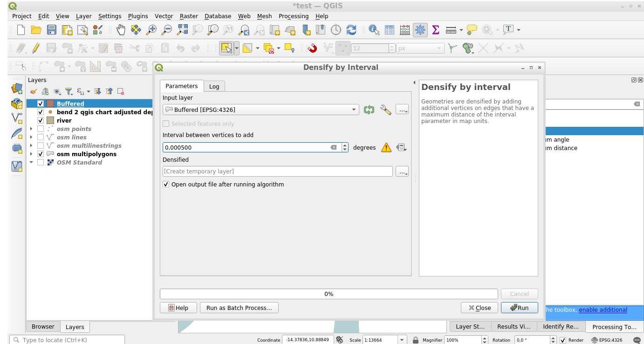Open the Scale dropdown in status bar
Image resolution: width=644 pixels, height=344 pixels.
tap(403, 340)
